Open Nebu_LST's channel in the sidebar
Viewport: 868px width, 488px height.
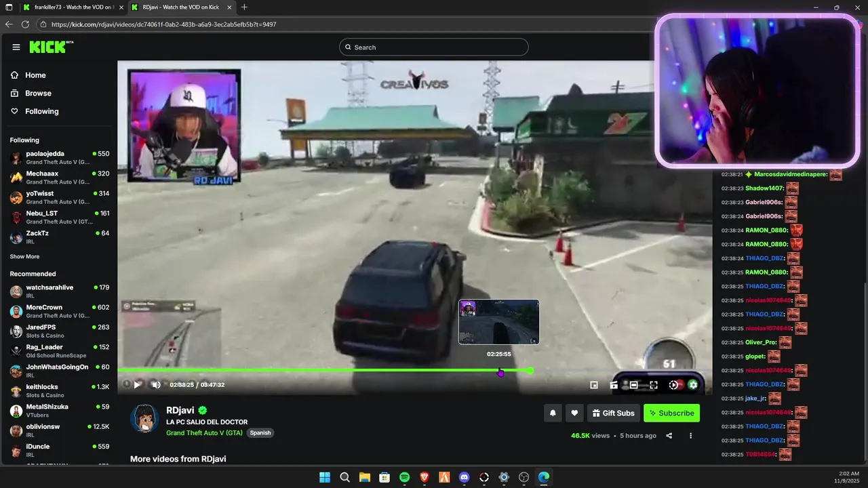click(x=60, y=217)
